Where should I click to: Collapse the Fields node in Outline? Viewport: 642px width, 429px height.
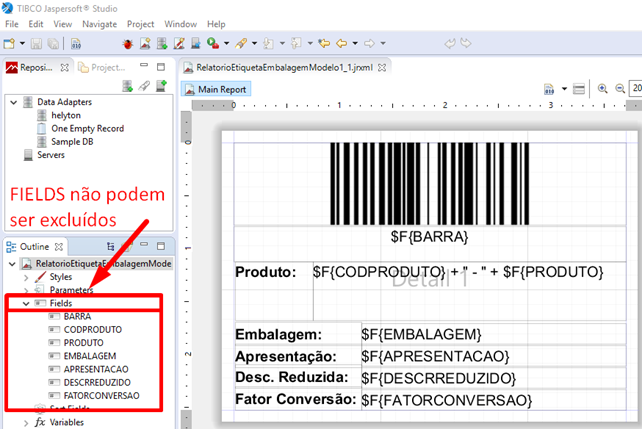coord(26,303)
